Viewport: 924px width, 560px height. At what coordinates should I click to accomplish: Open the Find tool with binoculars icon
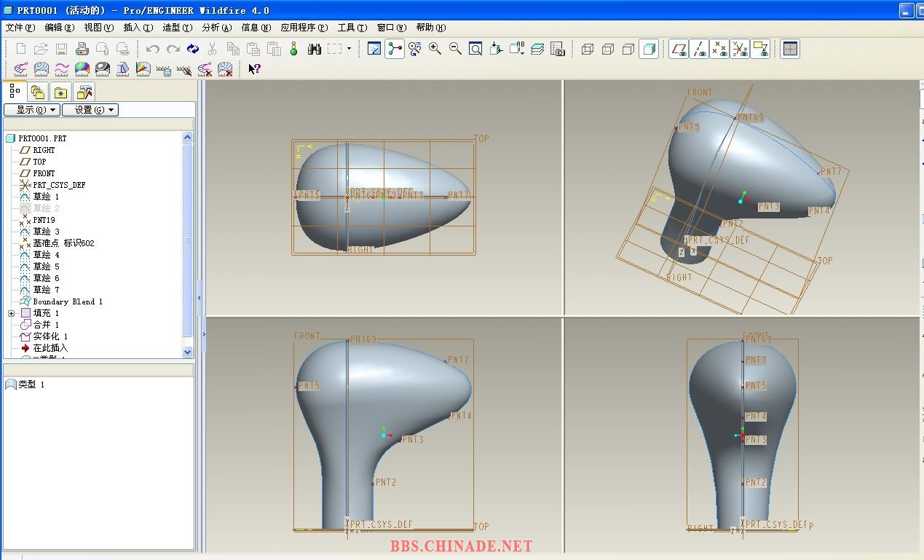tap(315, 49)
